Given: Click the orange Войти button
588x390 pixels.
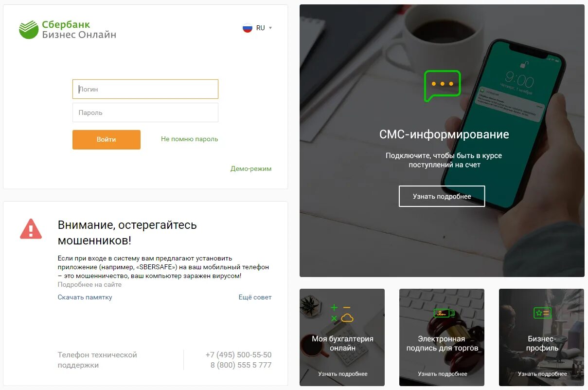Looking at the screenshot, I should click(107, 139).
